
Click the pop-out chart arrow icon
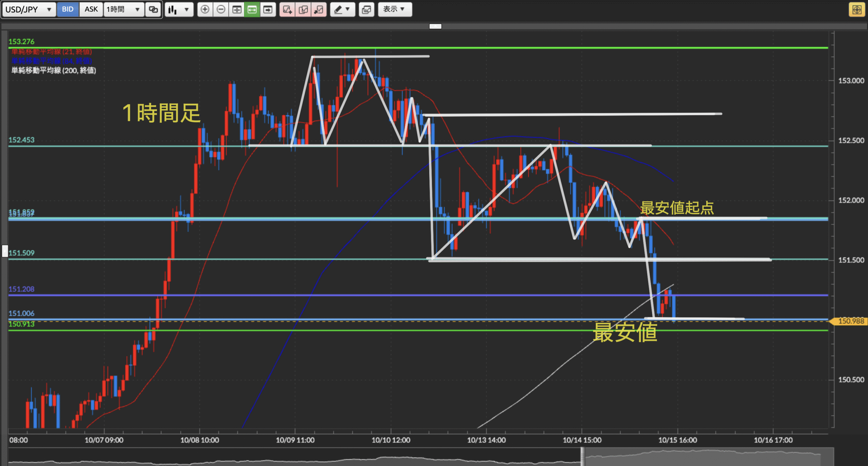point(319,9)
